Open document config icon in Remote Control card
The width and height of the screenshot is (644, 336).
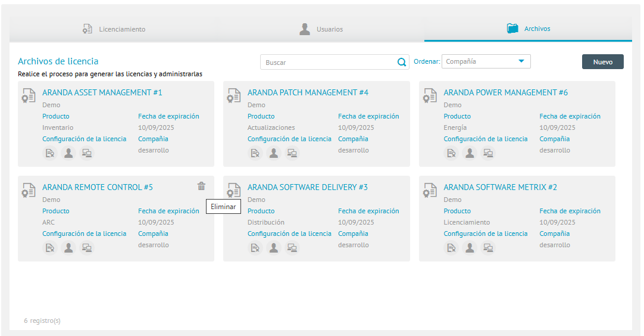click(49, 248)
